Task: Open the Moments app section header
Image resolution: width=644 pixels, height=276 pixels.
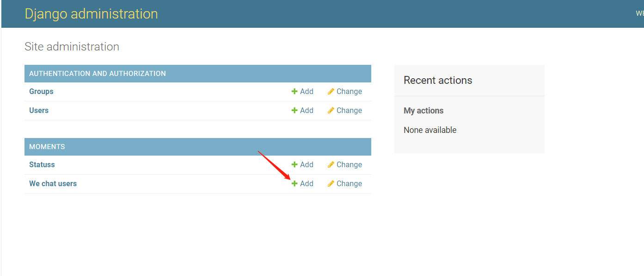Action: click(x=47, y=147)
